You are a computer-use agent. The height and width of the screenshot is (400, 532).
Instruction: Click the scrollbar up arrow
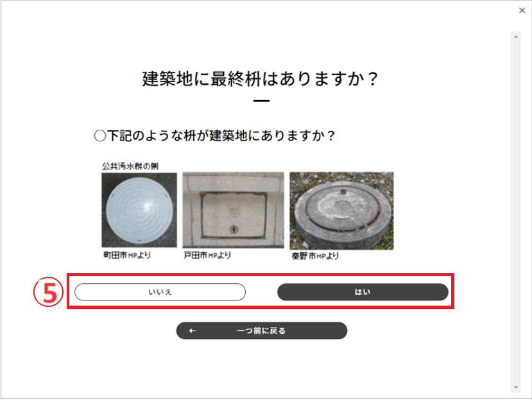click(516, 37)
